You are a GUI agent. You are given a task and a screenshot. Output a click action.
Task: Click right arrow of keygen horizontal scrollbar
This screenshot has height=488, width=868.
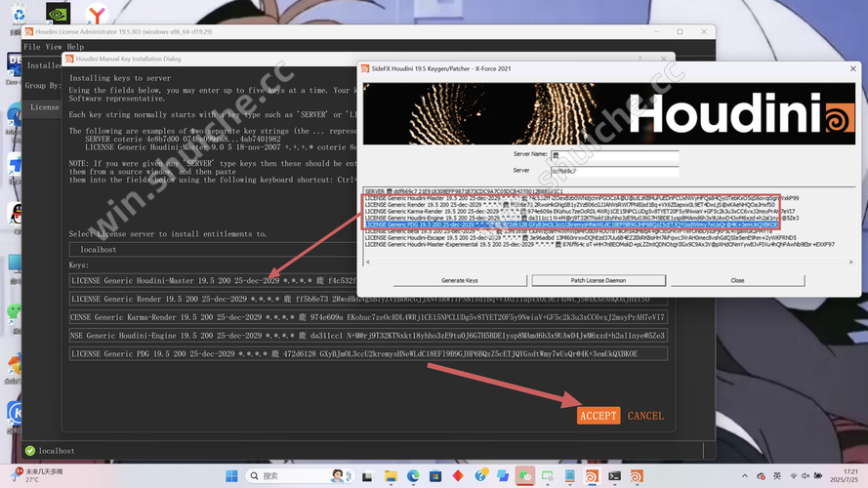pyautogui.click(x=851, y=263)
